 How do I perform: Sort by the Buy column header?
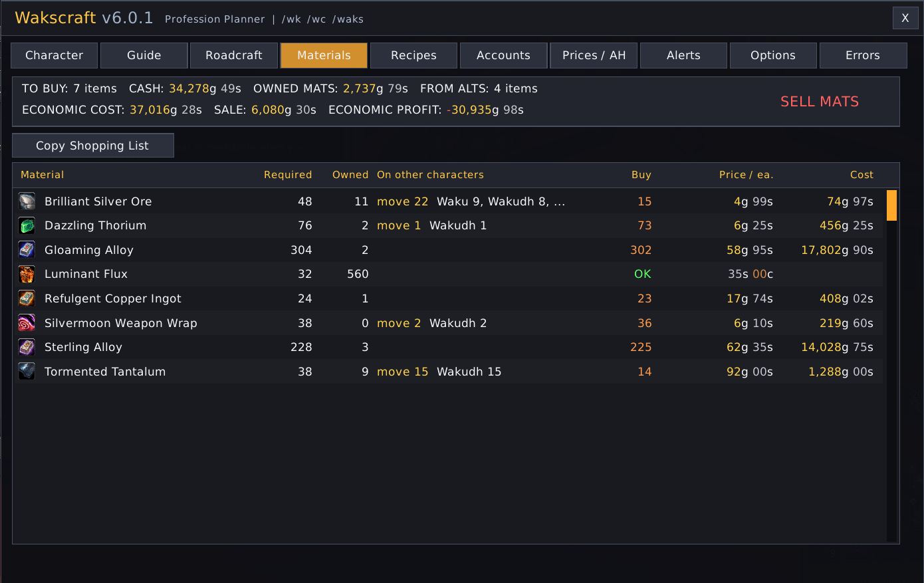tap(641, 175)
